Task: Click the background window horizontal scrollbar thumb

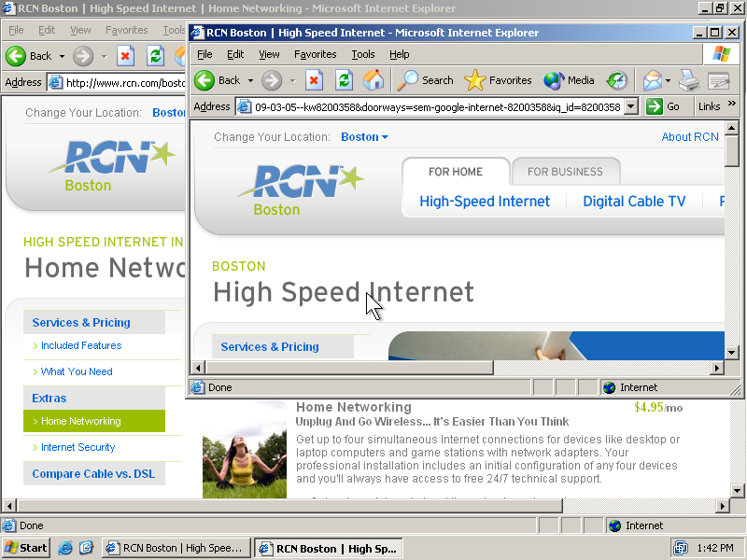Action: pos(290,506)
